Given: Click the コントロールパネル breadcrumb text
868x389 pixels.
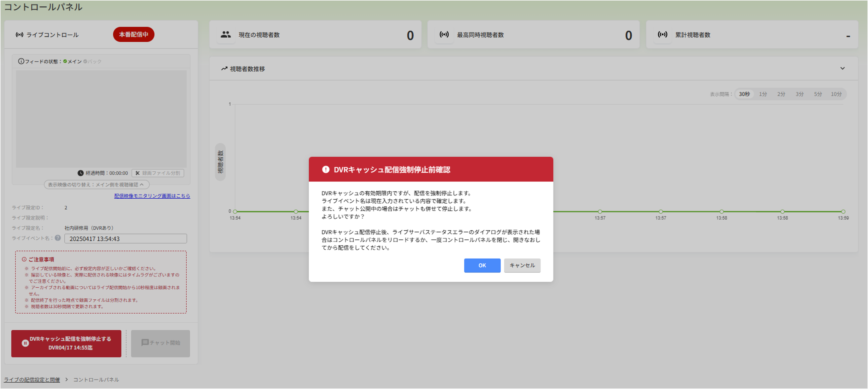Looking at the screenshot, I should coord(96,380).
